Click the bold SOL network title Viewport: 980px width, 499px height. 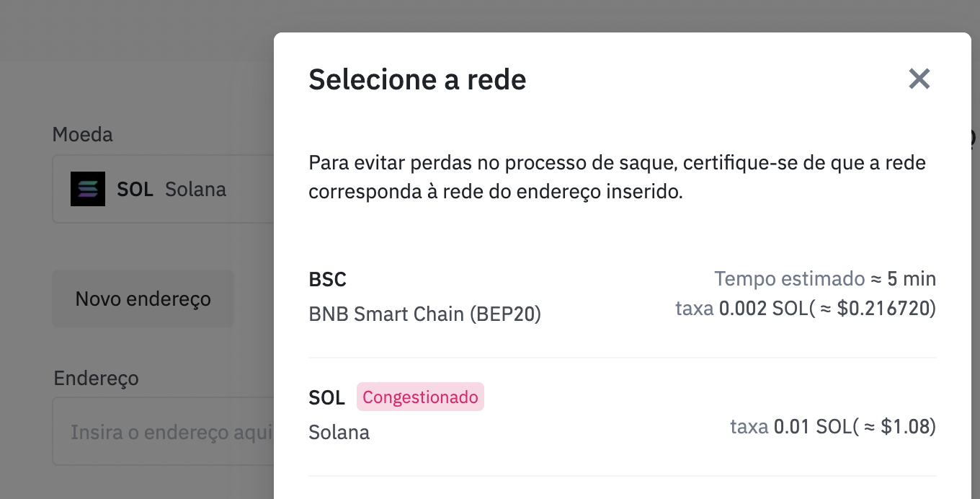point(326,397)
